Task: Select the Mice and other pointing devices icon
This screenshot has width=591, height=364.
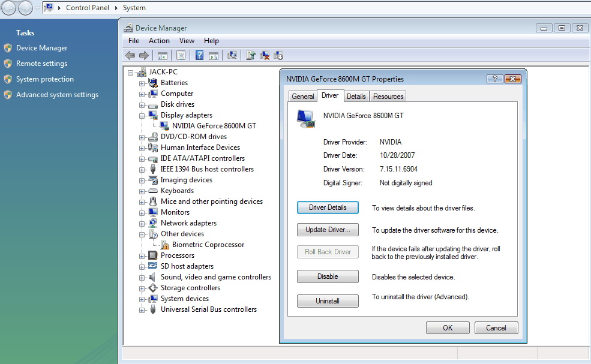Action: [152, 201]
